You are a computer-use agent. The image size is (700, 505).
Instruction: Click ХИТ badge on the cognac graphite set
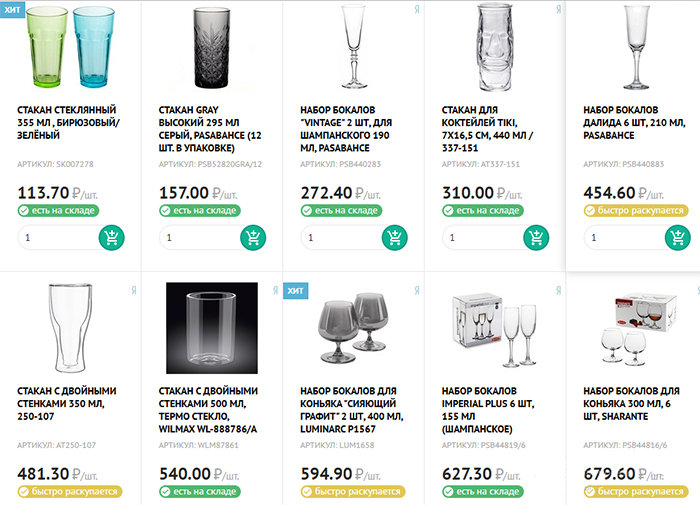[x=296, y=290]
